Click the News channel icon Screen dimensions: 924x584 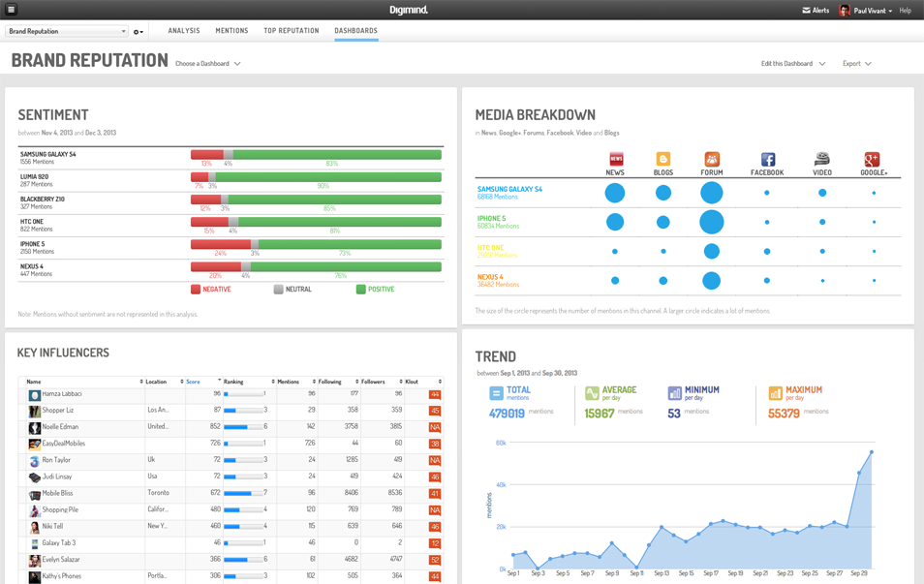(616, 159)
